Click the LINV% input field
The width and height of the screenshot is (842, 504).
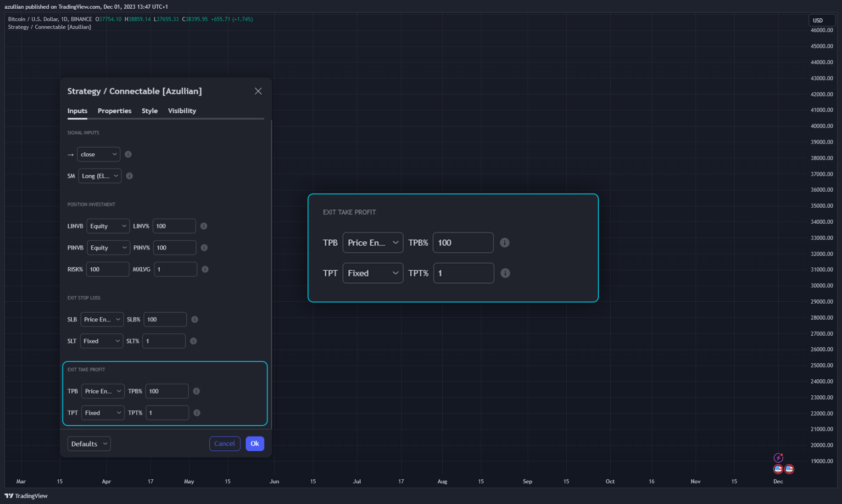174,226
